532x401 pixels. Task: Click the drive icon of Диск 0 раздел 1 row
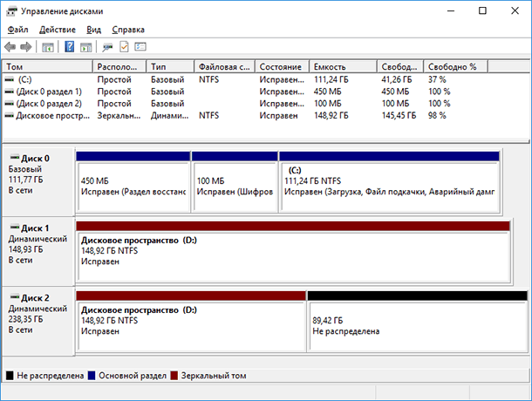pos(10,92)
